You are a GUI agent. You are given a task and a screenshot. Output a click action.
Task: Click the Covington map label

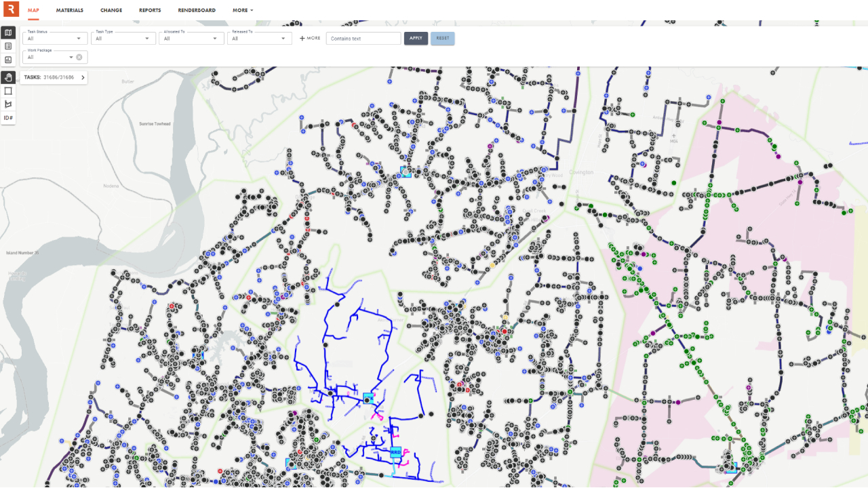click(581, 172)
